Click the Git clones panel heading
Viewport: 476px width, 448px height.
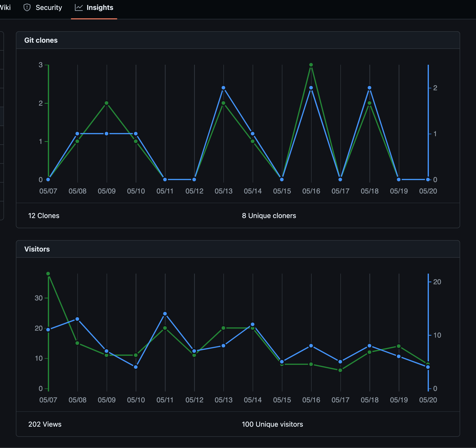point(41,40)
